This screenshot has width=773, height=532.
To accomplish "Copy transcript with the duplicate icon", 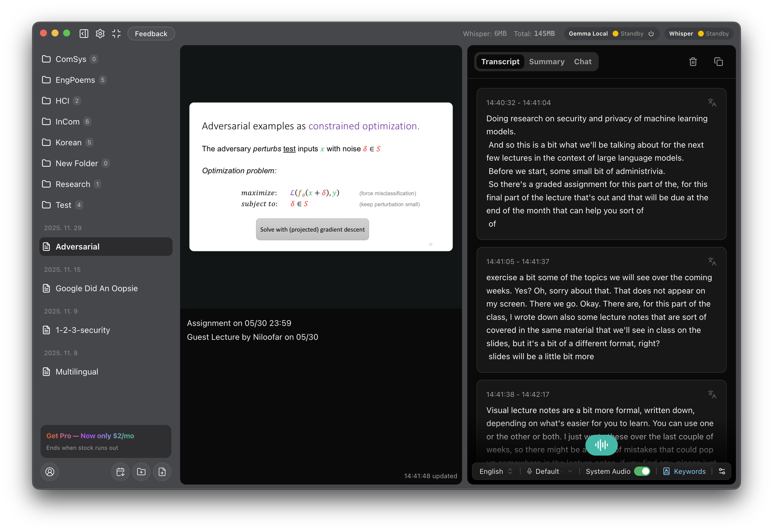I will pyautogui.click(x=718, y=62).
